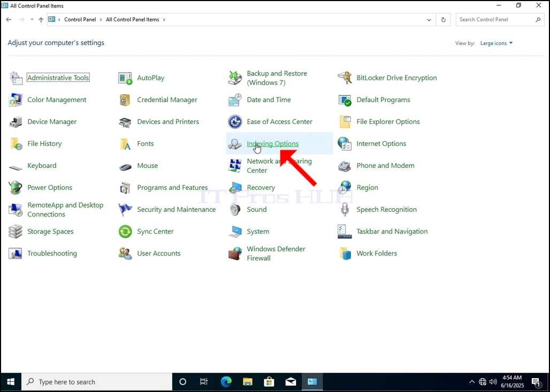550x392 pixels.
Task: Click the RemoteApp and Desktop Connections link
Action: tap(65, 210)
